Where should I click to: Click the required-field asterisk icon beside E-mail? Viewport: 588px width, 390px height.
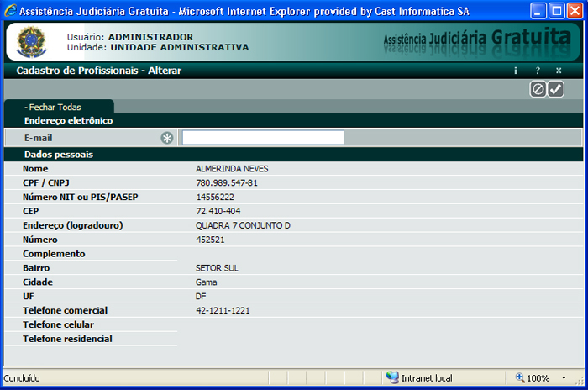(167, 138)
